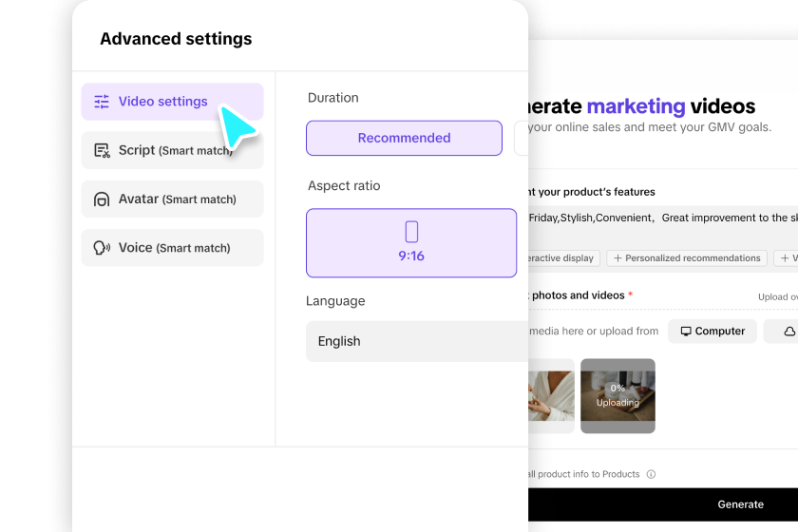The image size is (798, 532).
Task: Open the white robe photo thumbnail
Action: coord(551,395)
